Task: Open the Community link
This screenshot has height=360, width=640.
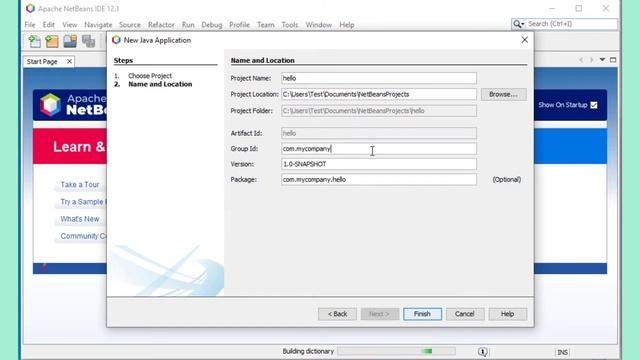Action: 83,236
